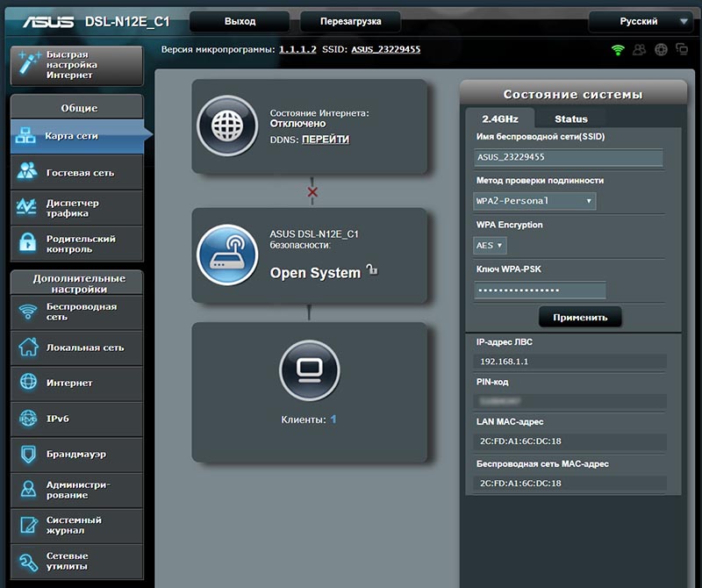
Task: Open the AES encryption dropdown
Action: (490, 246)
